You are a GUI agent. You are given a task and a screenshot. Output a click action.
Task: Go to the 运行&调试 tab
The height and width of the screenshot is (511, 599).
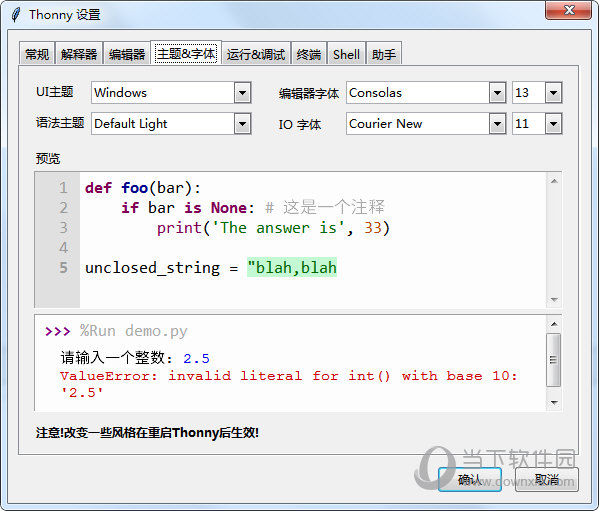click(x=256, y=54)
